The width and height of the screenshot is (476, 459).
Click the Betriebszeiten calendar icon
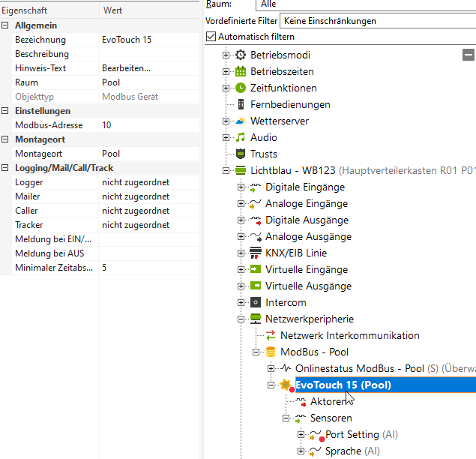241,71
